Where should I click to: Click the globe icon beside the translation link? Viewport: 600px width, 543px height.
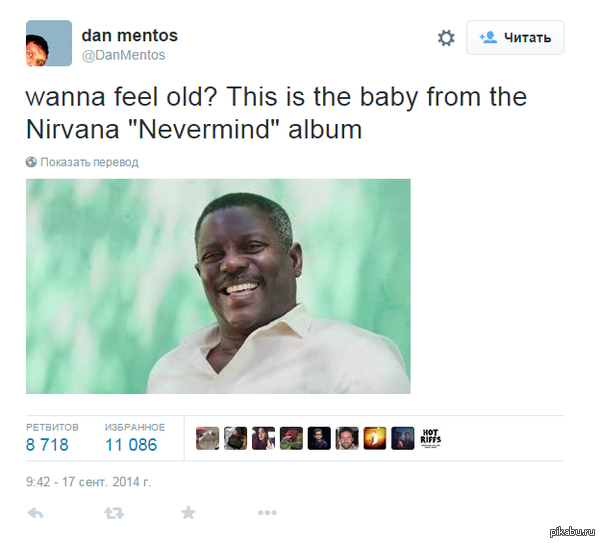(32, 162)
